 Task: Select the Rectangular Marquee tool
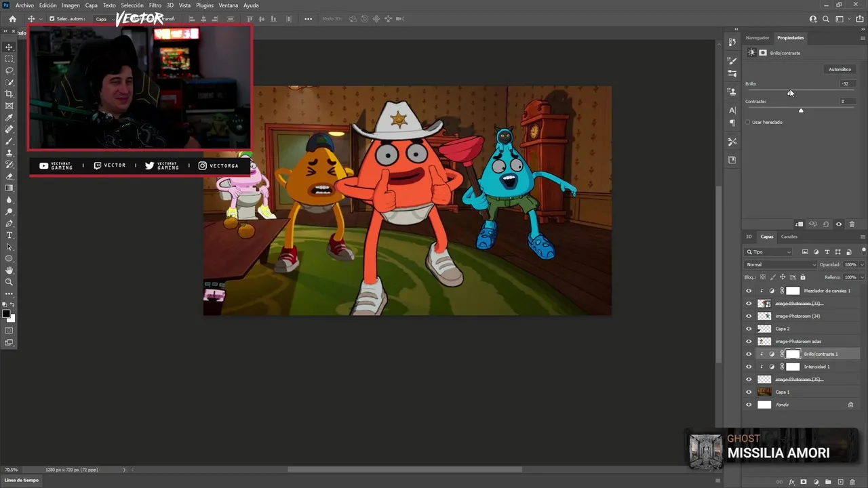coord(9,59)
